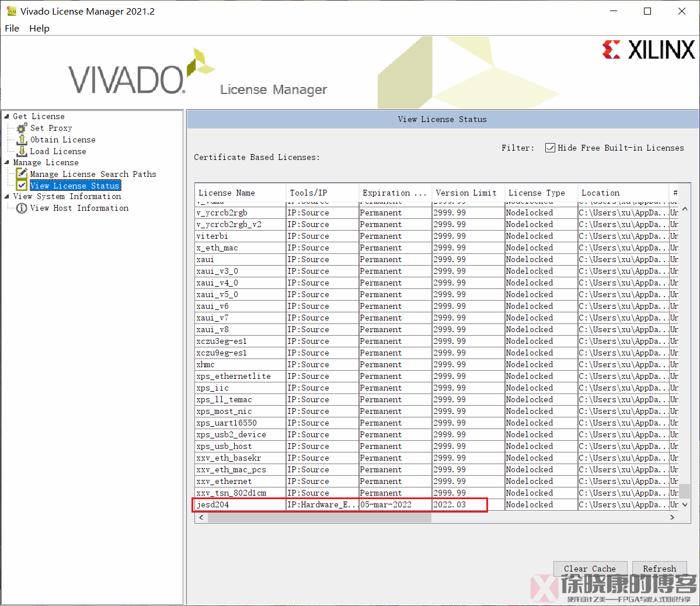Screen dimensions: 700x606
Task: Select Set Proxy in the tree
Action: [x=51, y=128]
